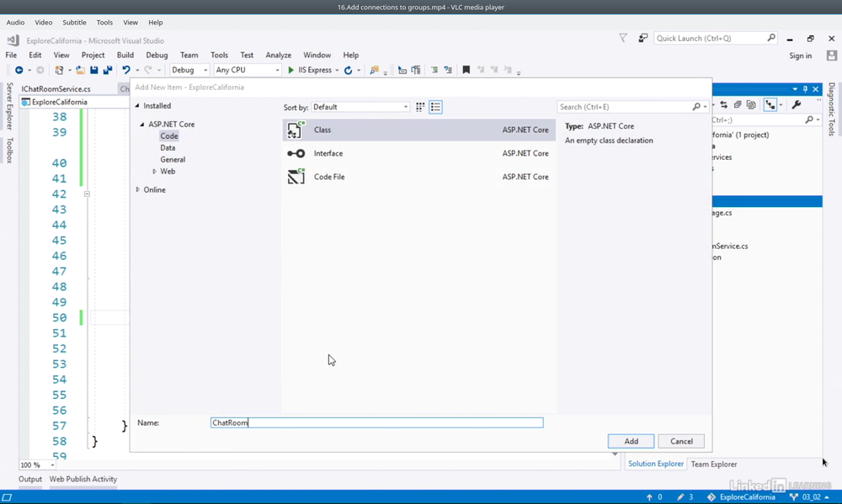Open the Server Explorer side tab
Screen dimensions: 842x504
point(9,106)
